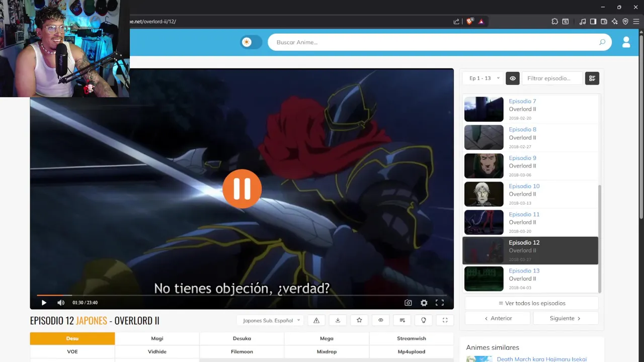Mute the video using the speaker icon

pos(61,303)
